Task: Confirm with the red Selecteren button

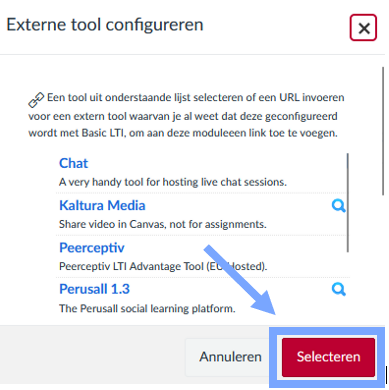Action: tap(328, 357)
